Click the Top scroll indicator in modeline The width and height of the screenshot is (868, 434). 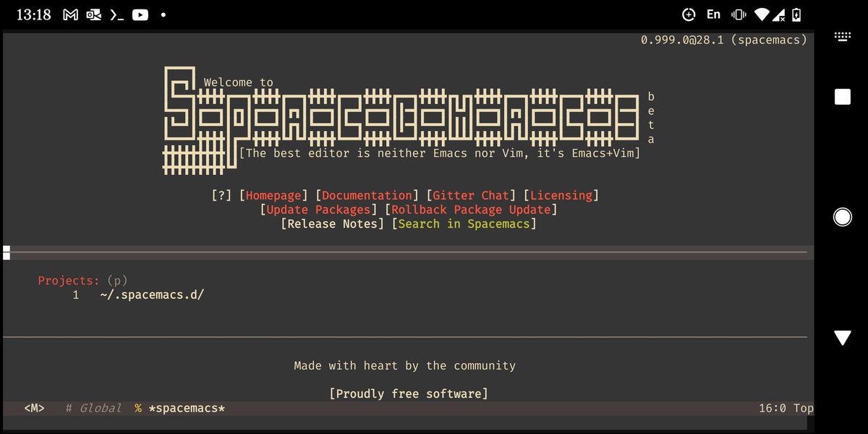(x=803, y=409)
